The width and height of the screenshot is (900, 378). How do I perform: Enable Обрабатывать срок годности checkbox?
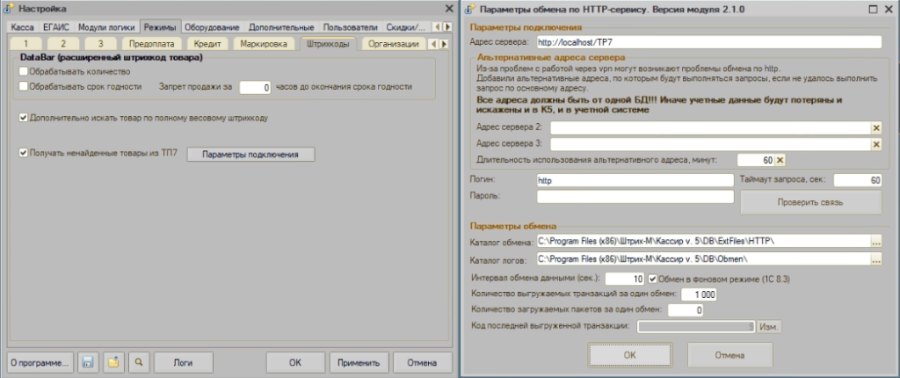point(24,87)
